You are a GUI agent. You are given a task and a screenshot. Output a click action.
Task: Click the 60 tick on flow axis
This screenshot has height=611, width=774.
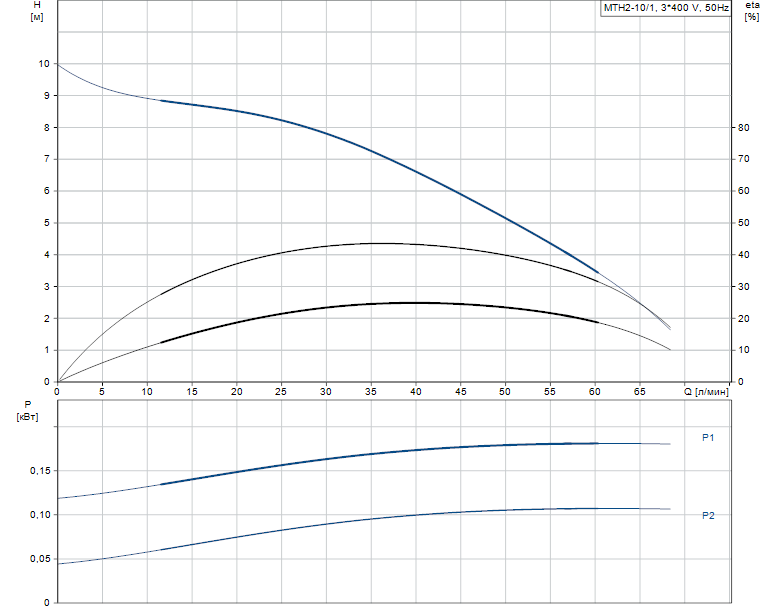(x=594, y=391)
